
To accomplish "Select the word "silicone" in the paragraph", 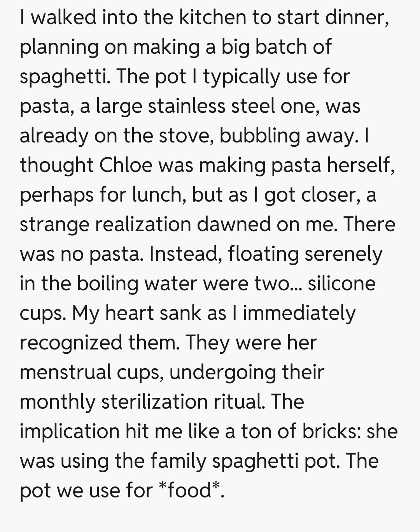I will pos(341,284).
